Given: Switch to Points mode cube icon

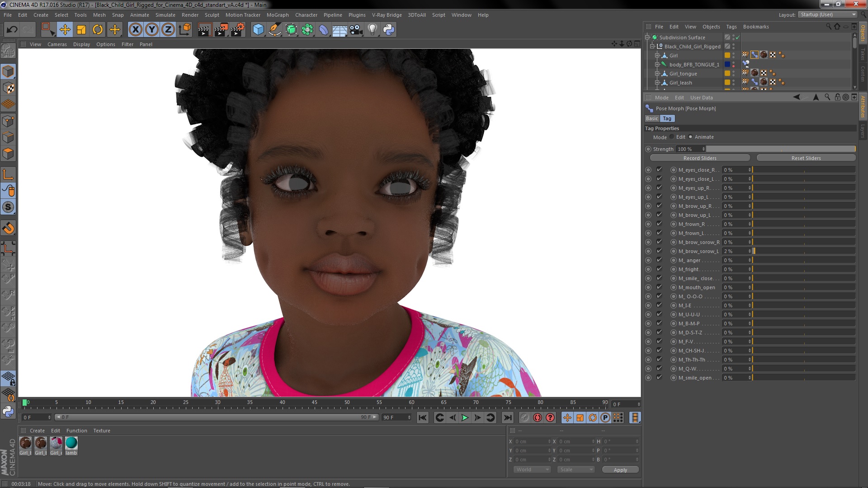Looking at the screenshot, I should pos(8,121).
